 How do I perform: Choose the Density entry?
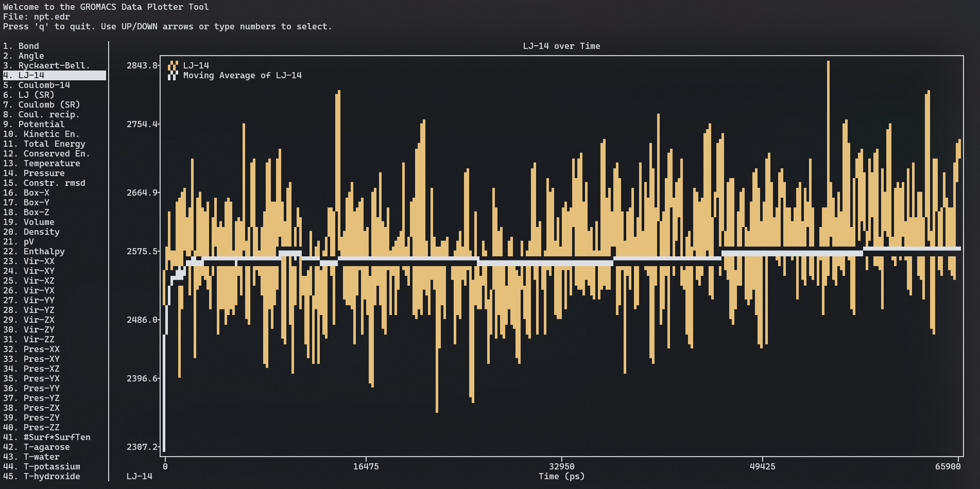pos(31,232)
